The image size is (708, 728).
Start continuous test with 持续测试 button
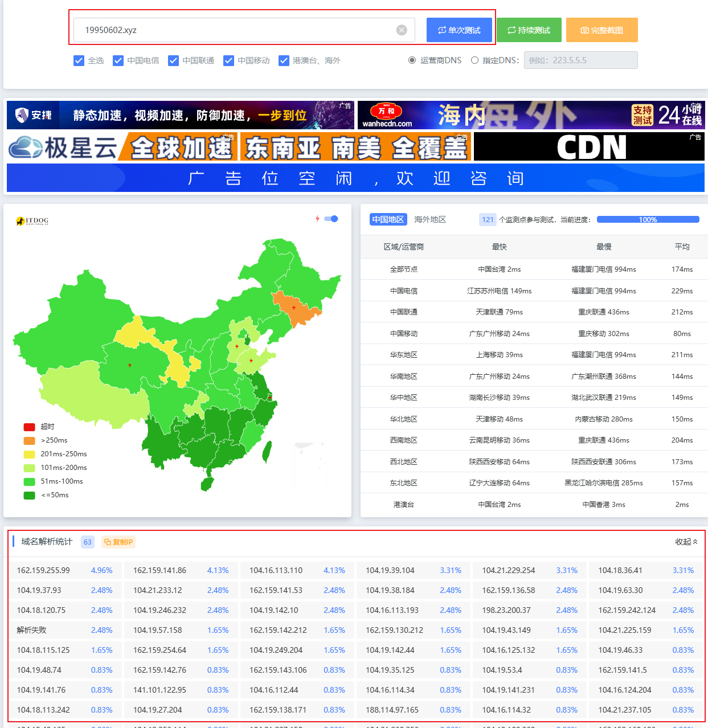(x=529, y=30)
